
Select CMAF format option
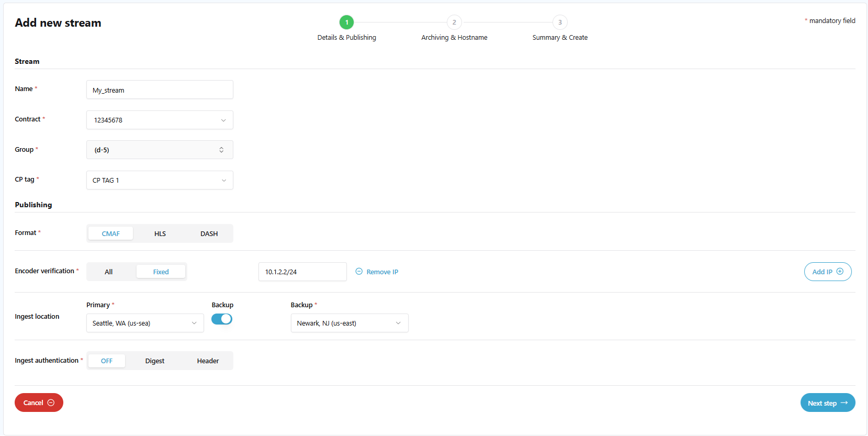[110, 233]
